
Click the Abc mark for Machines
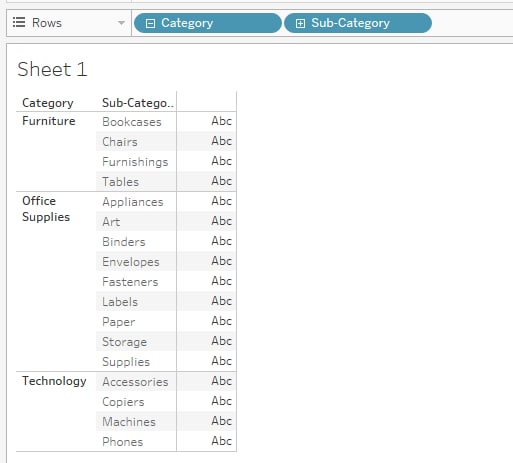[221, 421]
